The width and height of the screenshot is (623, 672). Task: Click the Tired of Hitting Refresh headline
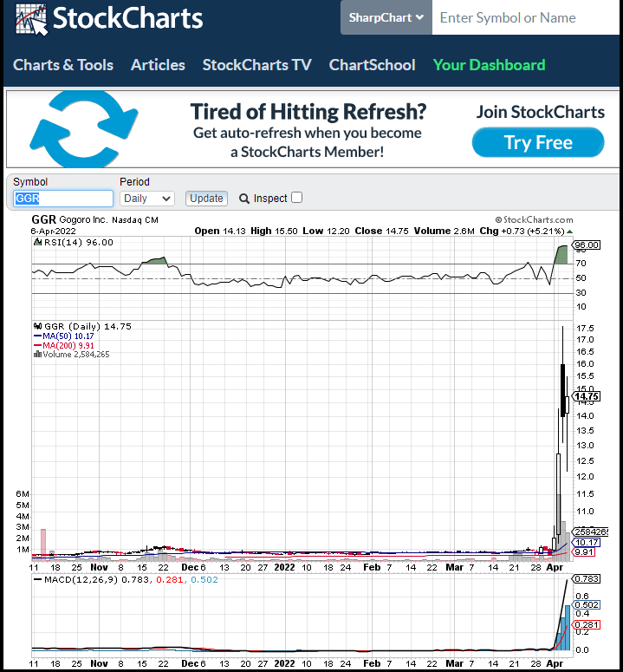[308, 112]
